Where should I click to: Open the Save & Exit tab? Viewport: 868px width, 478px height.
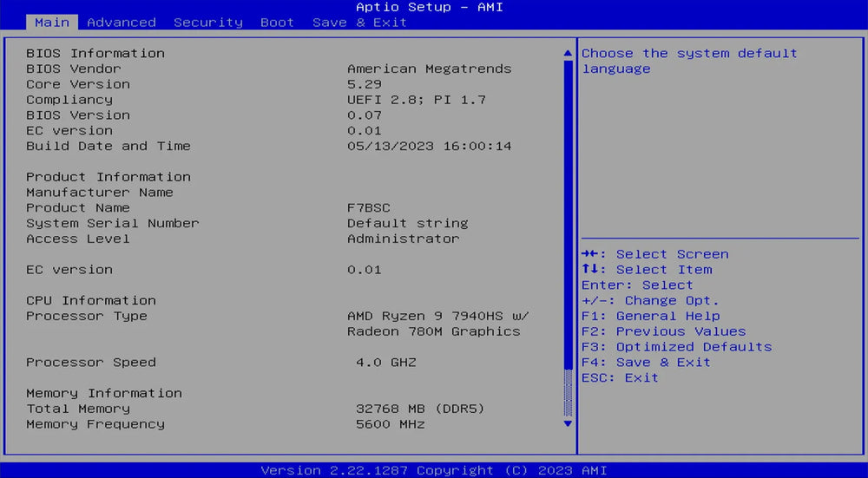coord(359,23)
